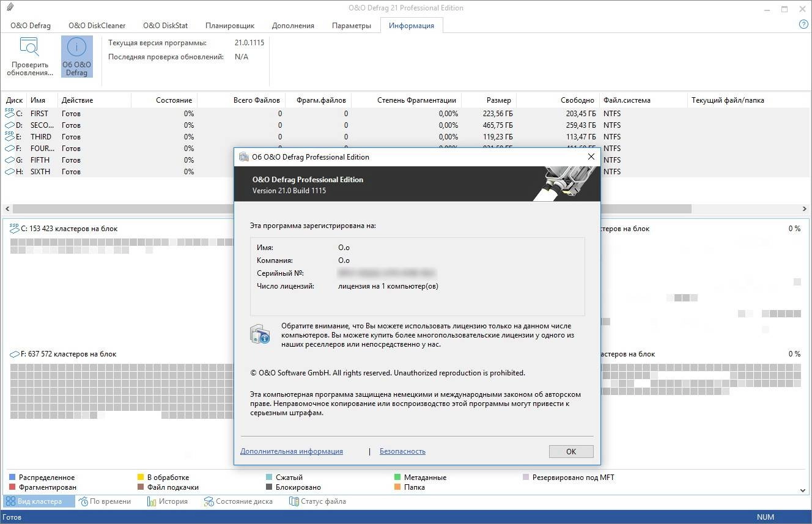Click the quick access pen icon in title bar
This screenshot has width=812, height=524.
click(9, 9)
